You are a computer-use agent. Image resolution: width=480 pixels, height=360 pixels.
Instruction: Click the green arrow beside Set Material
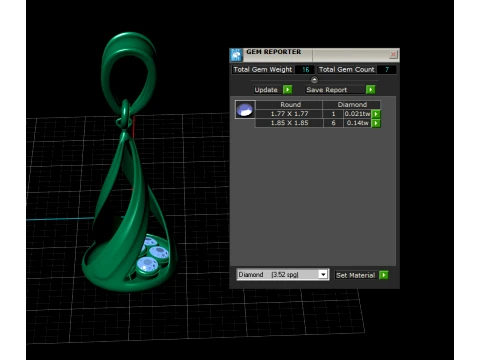click(x=384, y=275)
